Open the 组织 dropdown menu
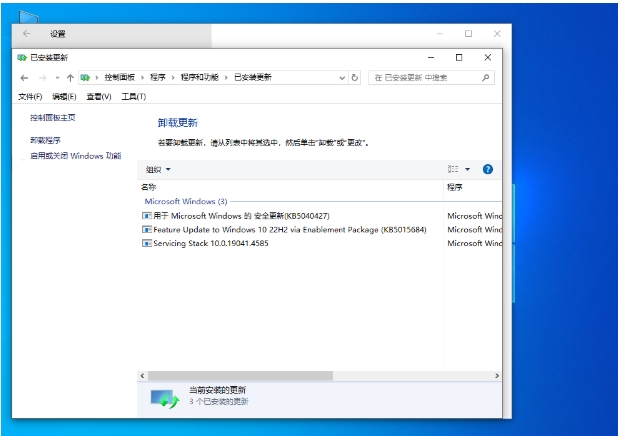The image size is (618, 436). click(158, 170)
